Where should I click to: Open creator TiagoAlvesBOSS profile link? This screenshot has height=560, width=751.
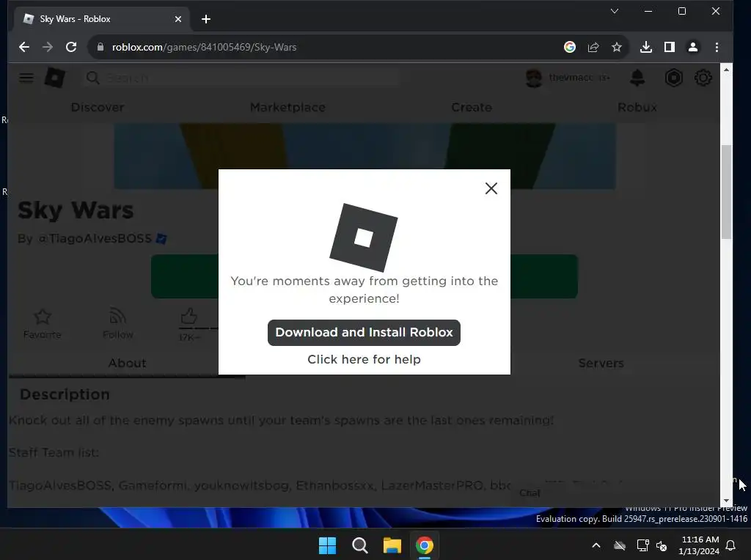tap(95, 238)
